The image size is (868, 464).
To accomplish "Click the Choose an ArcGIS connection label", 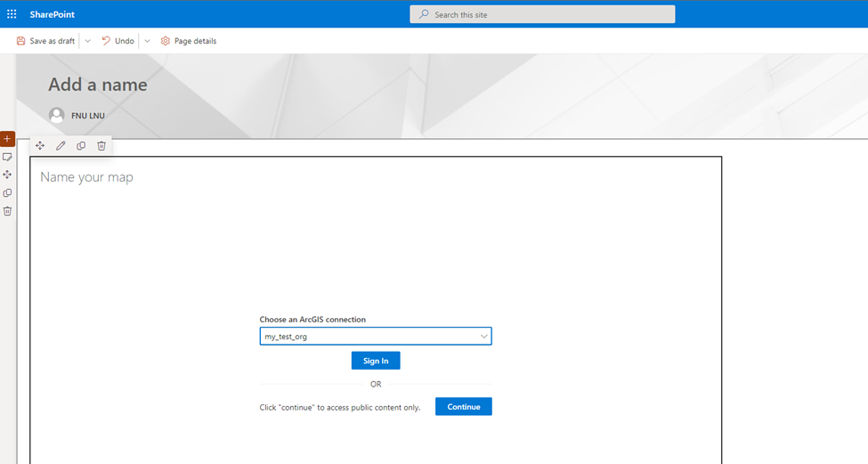I will coord(312,320).
